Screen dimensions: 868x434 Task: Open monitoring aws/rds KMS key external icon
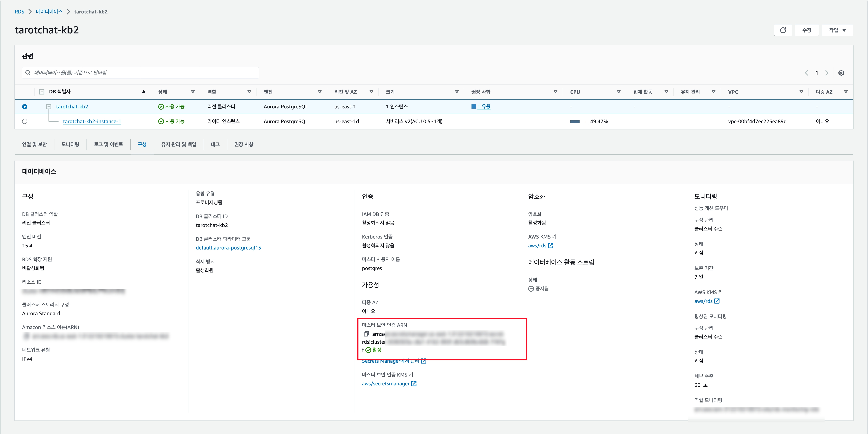(x=717, y=301)
